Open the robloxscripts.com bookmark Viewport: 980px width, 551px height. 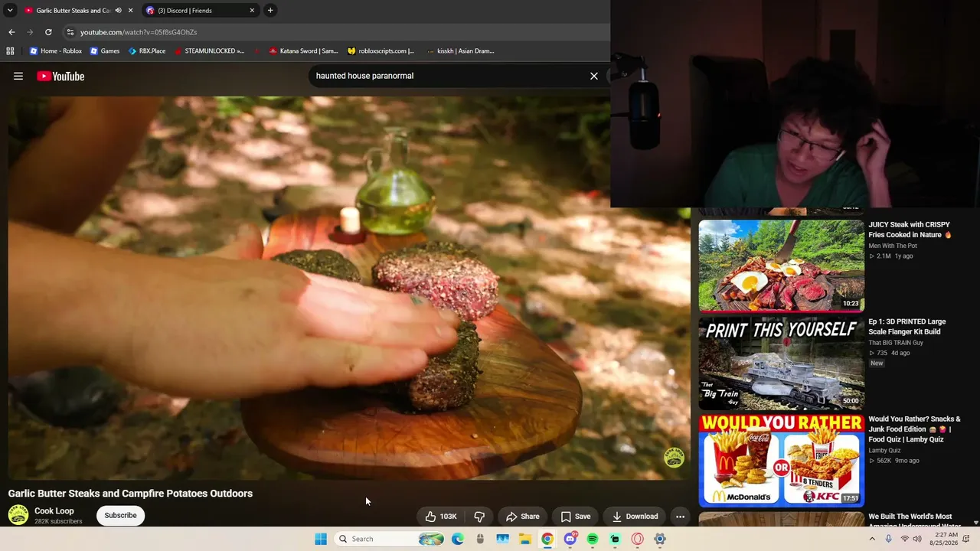coord(381,51)
